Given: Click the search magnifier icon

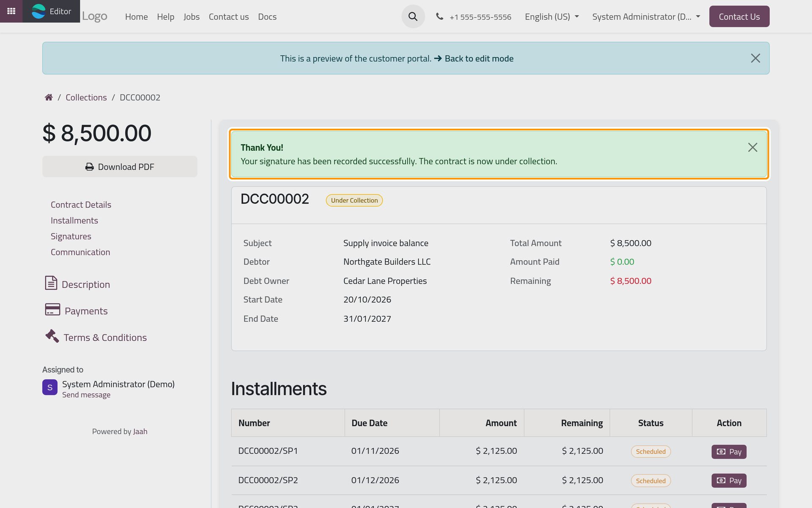Looking at the screenshot, I should [x=413, y=17].
